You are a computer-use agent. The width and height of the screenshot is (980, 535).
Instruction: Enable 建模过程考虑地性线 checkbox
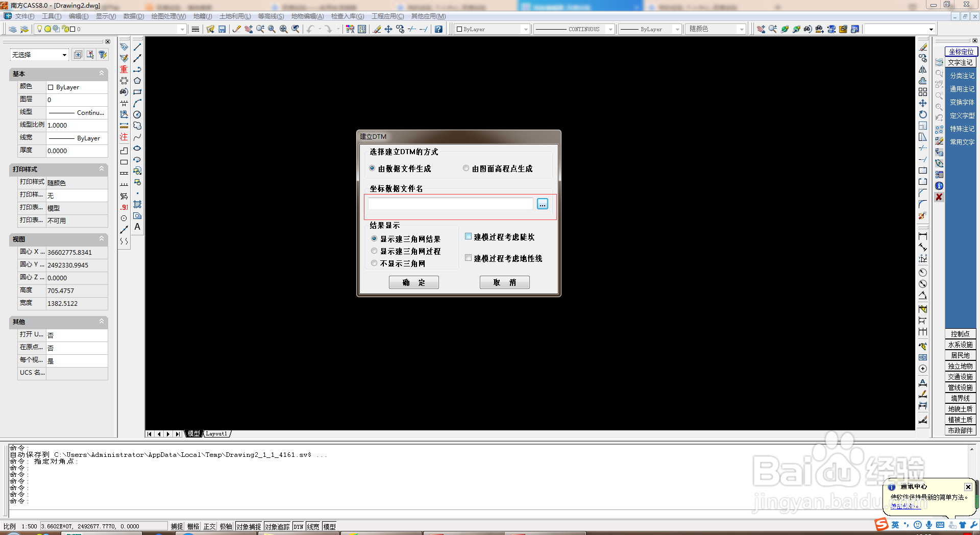(x=468, y=258)
